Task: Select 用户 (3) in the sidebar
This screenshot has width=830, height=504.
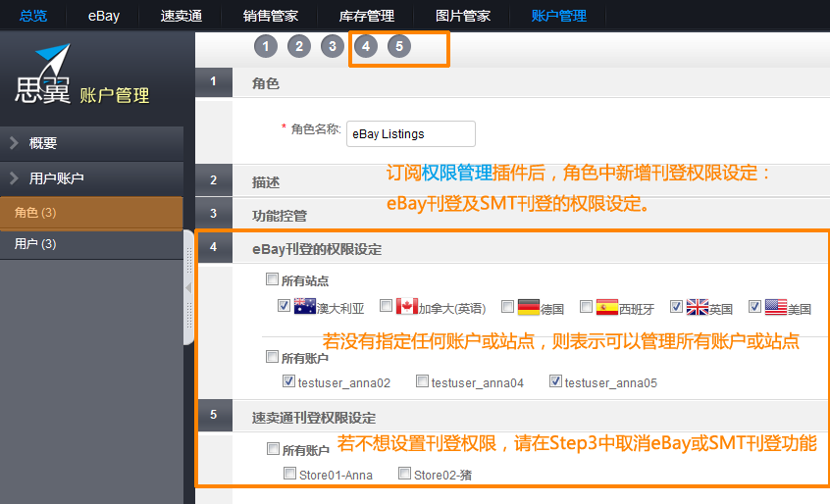Action: pos(91,244)
